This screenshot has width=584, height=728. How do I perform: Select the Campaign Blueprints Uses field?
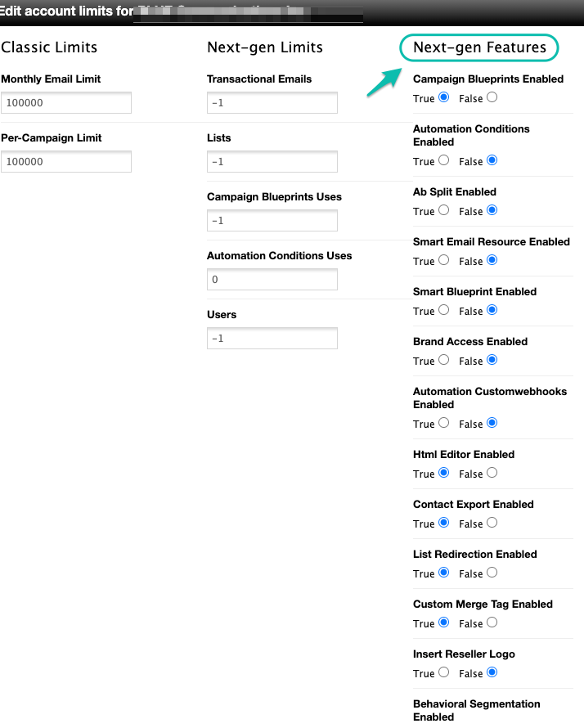click(272, 221)
